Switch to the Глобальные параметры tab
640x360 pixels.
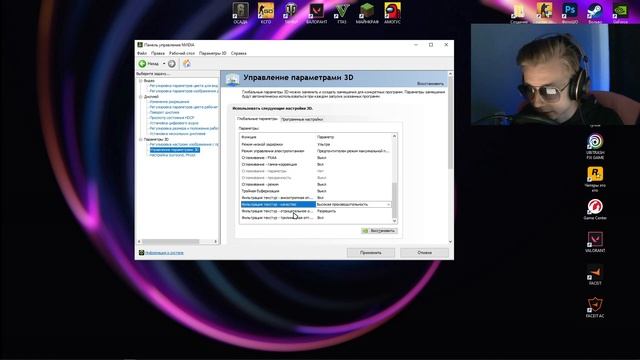click(x=257, y=119)
